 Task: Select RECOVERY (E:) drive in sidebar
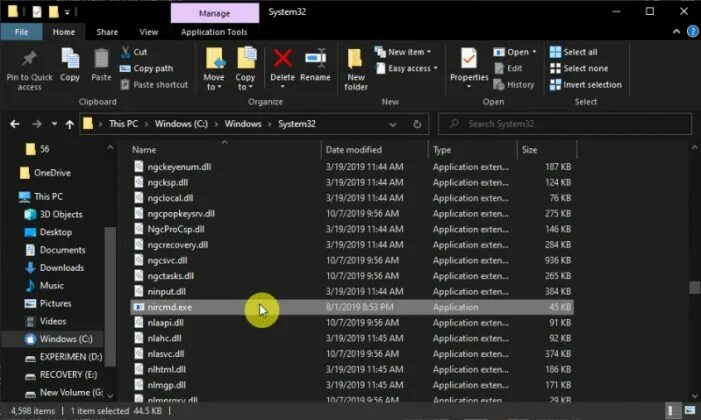point(61,375)
